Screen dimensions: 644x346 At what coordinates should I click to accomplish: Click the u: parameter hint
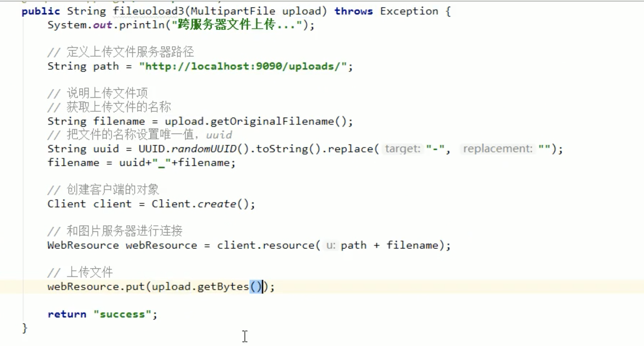pos(330,245)
